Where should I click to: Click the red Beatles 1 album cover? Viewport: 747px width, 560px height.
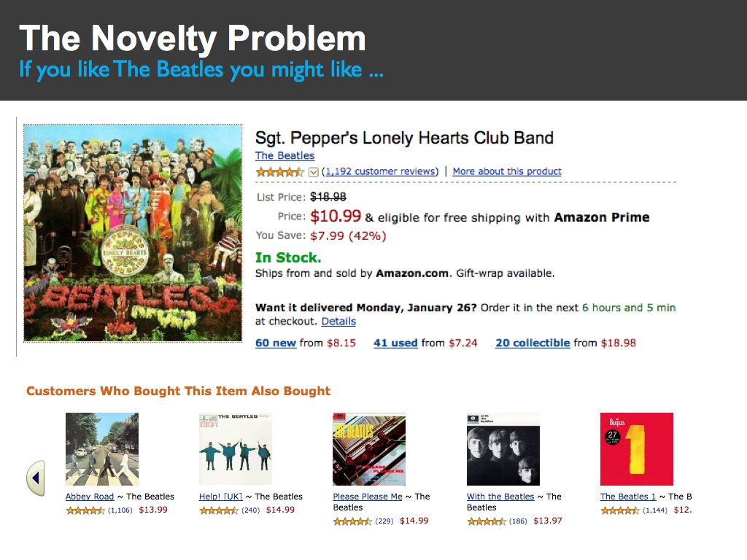coord(636,449)
